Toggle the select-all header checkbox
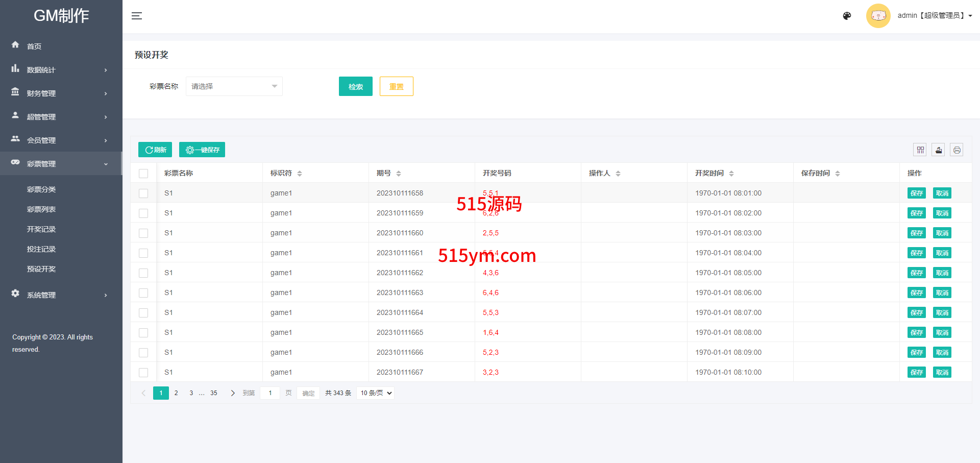This screenshot has height=463, width=980. (143, 174)
